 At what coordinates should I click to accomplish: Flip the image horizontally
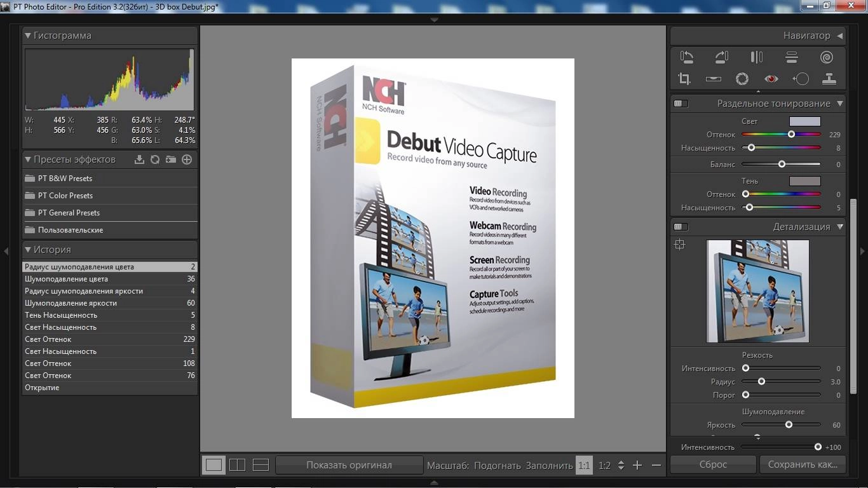756,57
